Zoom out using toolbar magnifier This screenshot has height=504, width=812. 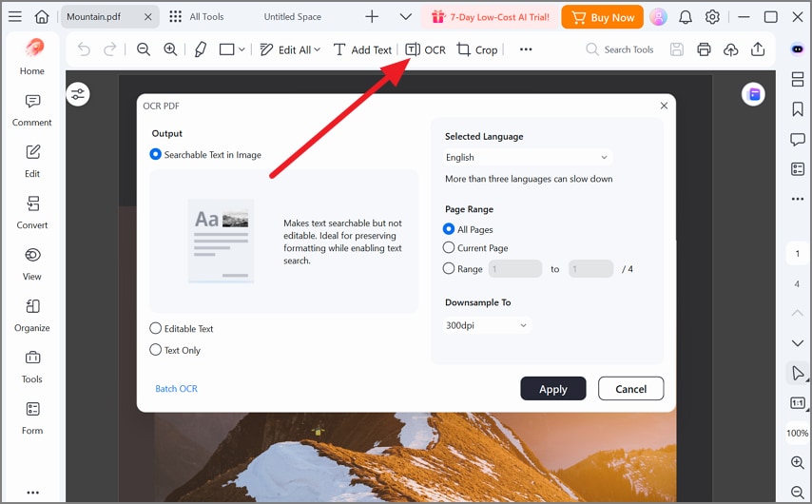pos(144,49)
